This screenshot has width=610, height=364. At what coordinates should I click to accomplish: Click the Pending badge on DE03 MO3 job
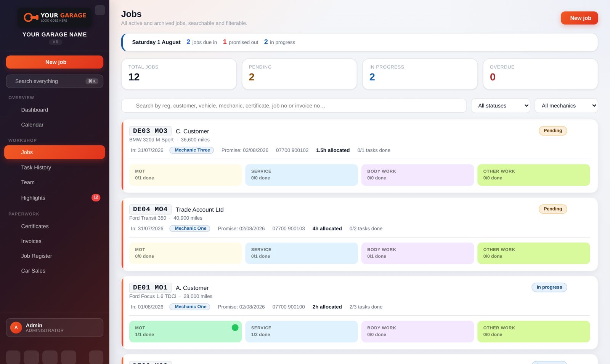[x=553, y=131]
